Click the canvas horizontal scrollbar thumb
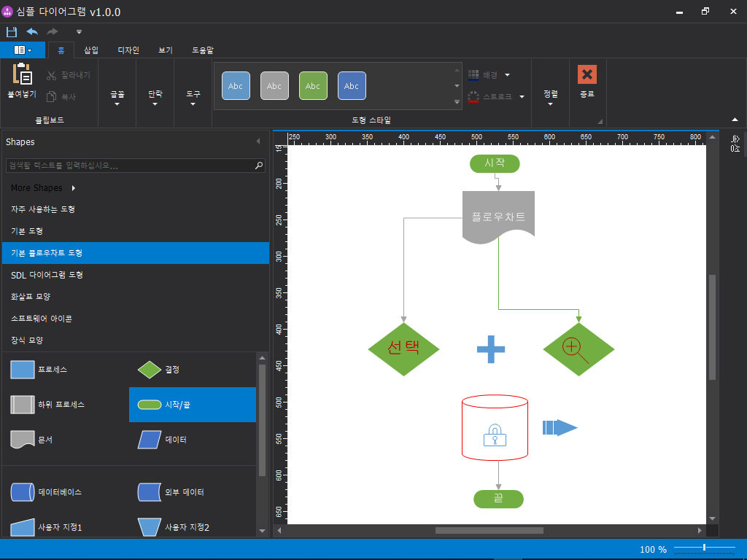 [x=489, y=531]
